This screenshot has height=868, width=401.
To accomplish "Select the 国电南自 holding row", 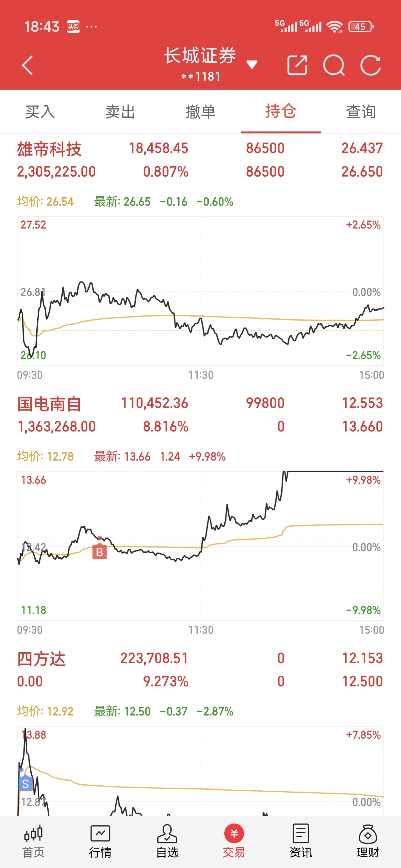I will click(200, 415).
